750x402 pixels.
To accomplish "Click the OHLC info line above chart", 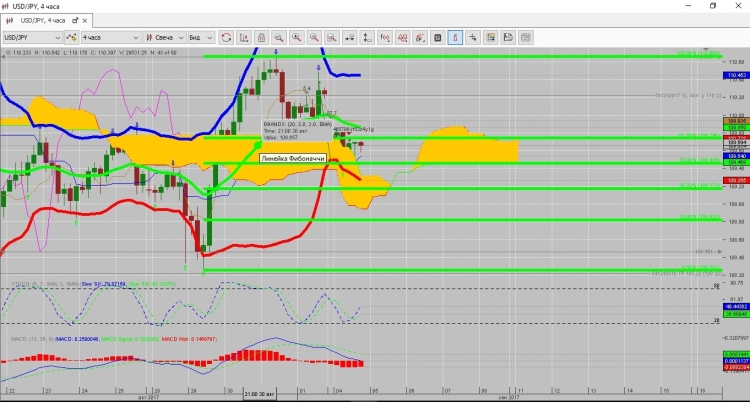I will pyautogui.click(x=90, y=53).
